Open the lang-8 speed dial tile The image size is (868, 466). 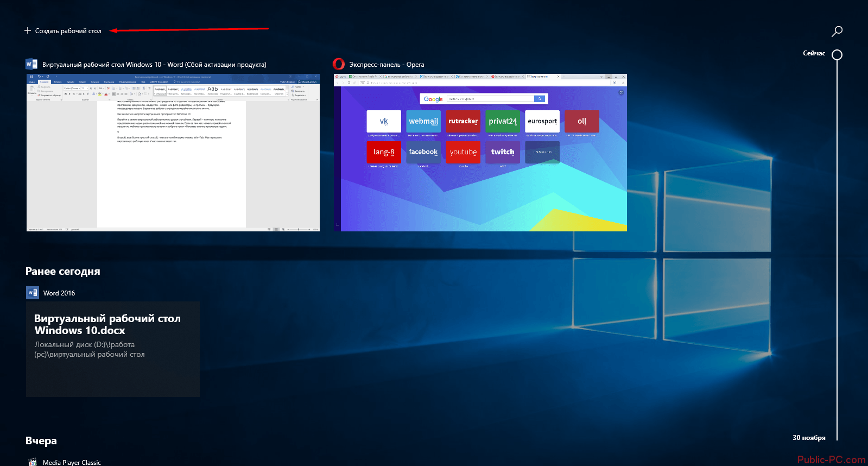[384, 152]
